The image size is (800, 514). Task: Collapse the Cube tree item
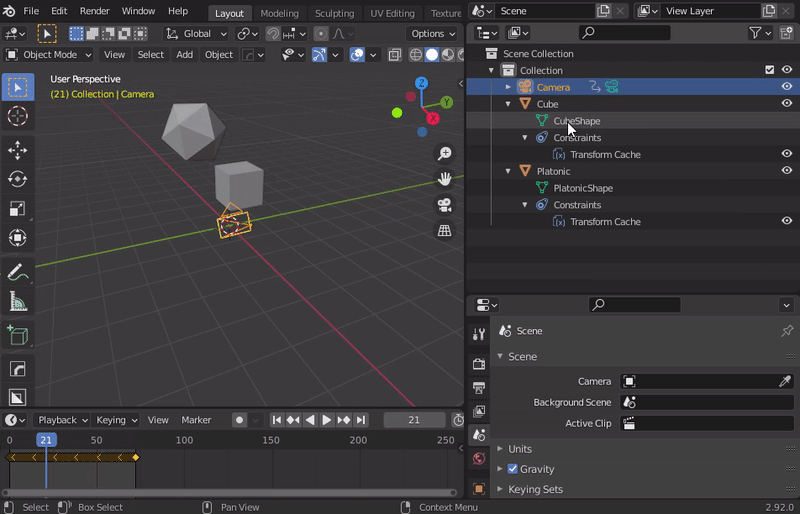(x=508, y=104)
